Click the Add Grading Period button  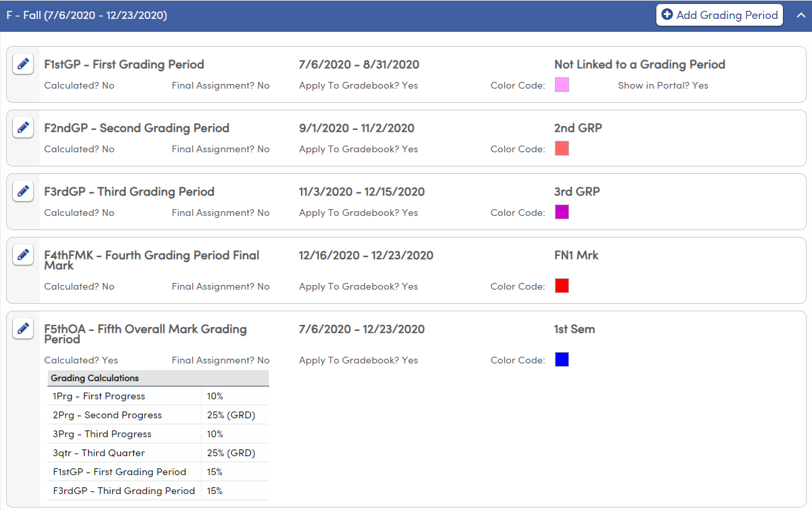point(719,15)
